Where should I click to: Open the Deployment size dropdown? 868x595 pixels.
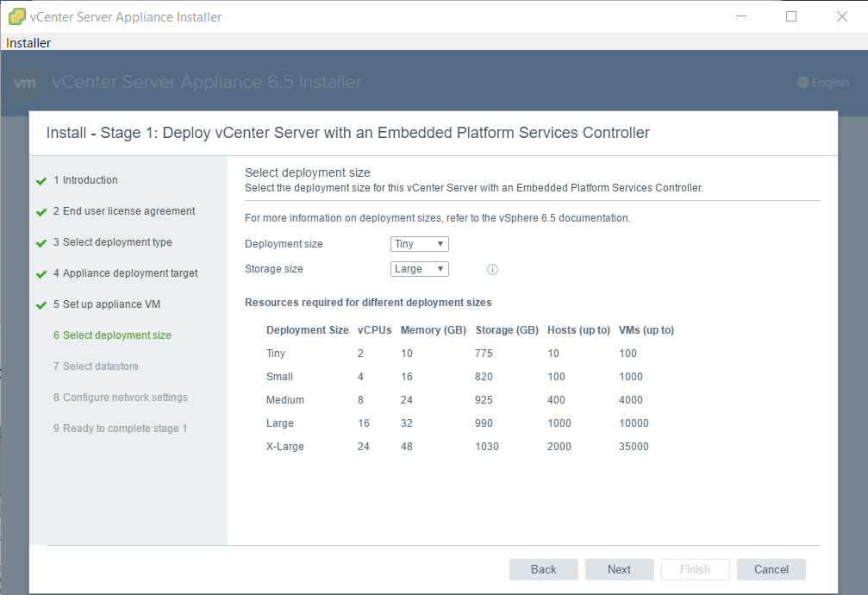click(x=419, y=244)
